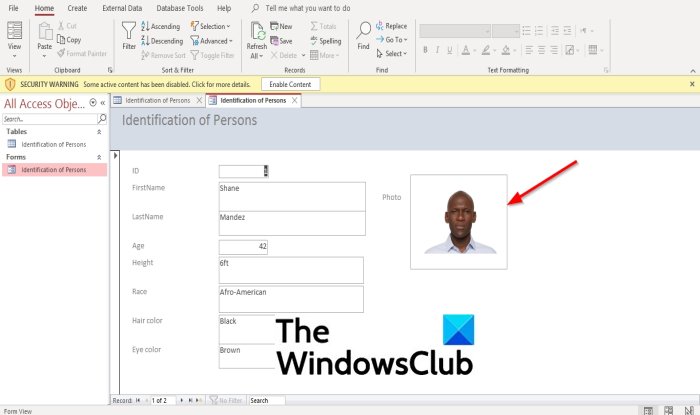Save the current record

tap(281, 41)
